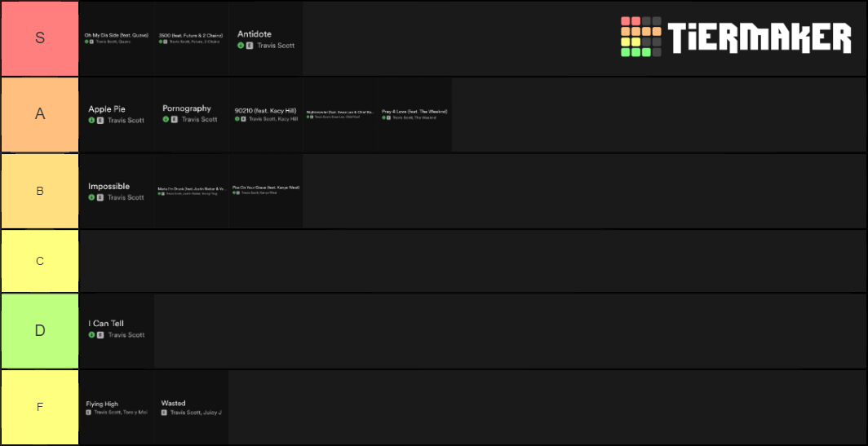Image resolution: width=868 pixels, height=446 pixels.
Task: Click the explicit E badge under Pray 4 Love
Action: coord(388,117)
